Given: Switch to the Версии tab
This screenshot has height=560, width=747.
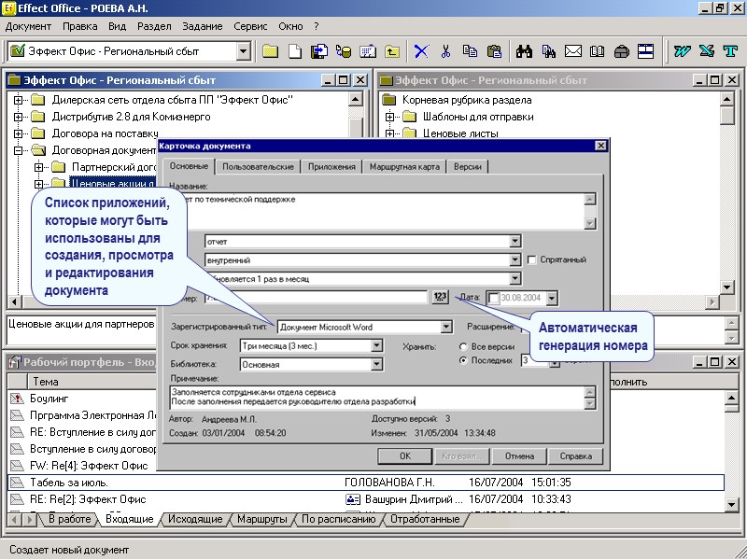Looking at the screenshot, I should coord(468,167).
